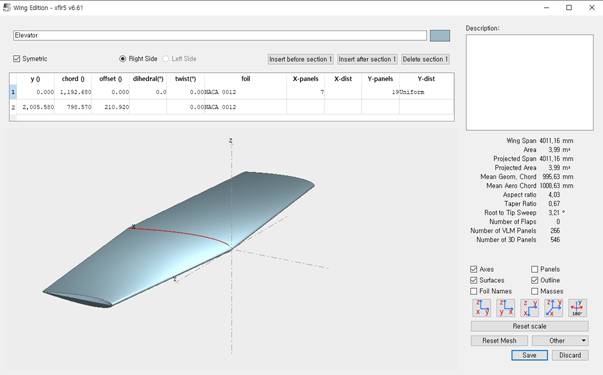603x375 pixels.
Task: Click the Reset scale button
Action: [x=530, y=326]
